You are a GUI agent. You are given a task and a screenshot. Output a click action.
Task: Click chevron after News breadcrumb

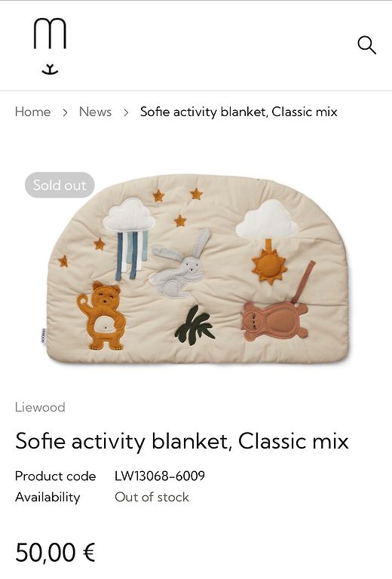pos(126,112)
